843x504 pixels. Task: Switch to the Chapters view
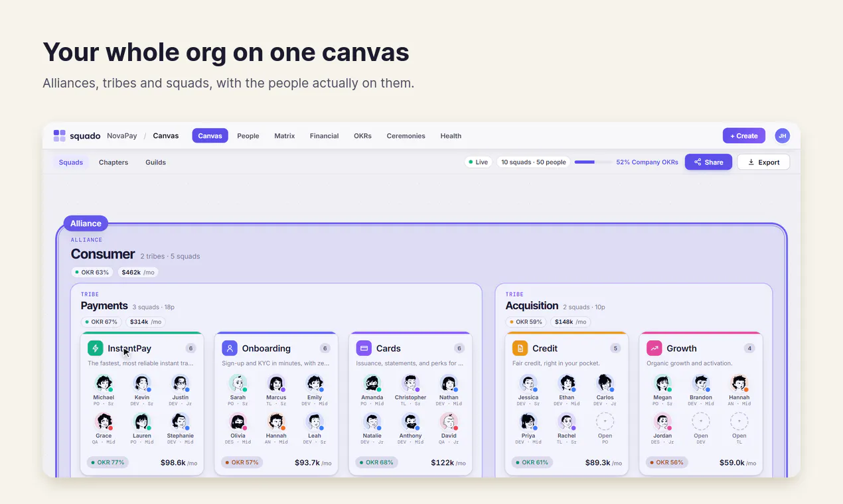[x=114, y=162]
